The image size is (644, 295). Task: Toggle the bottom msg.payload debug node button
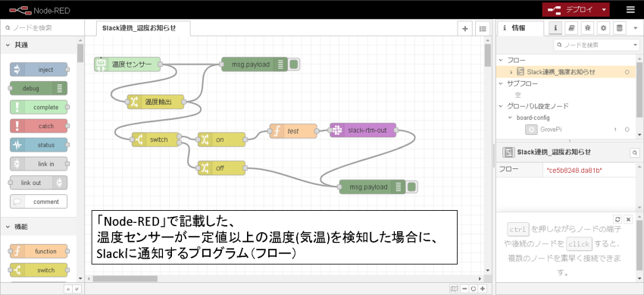pyautogui.click(x=411, y=187)
